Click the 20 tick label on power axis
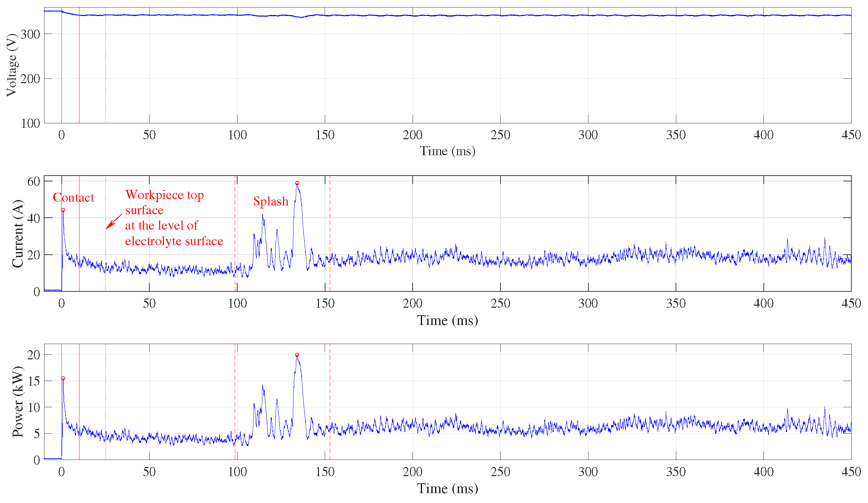 coord(34,355)
